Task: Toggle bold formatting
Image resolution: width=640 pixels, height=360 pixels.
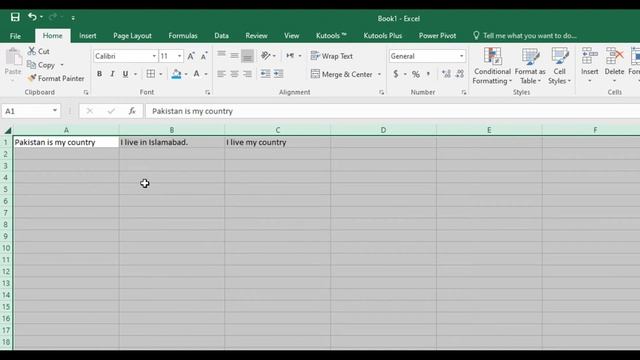Action: (x=99, y=74)
